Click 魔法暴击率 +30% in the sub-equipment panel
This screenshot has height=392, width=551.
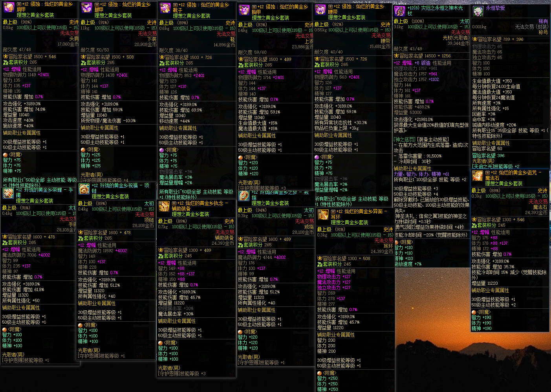[x=176, y=314]
